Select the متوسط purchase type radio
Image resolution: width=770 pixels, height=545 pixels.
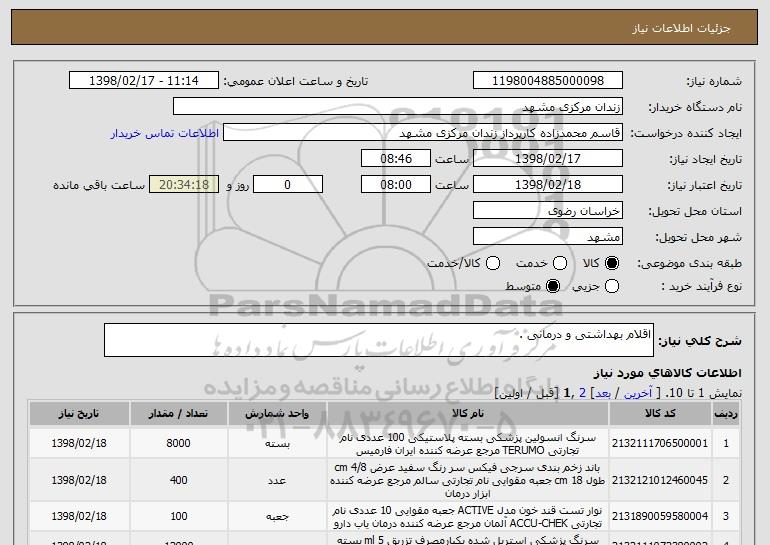pyautogui.click(x=553, y=286)
